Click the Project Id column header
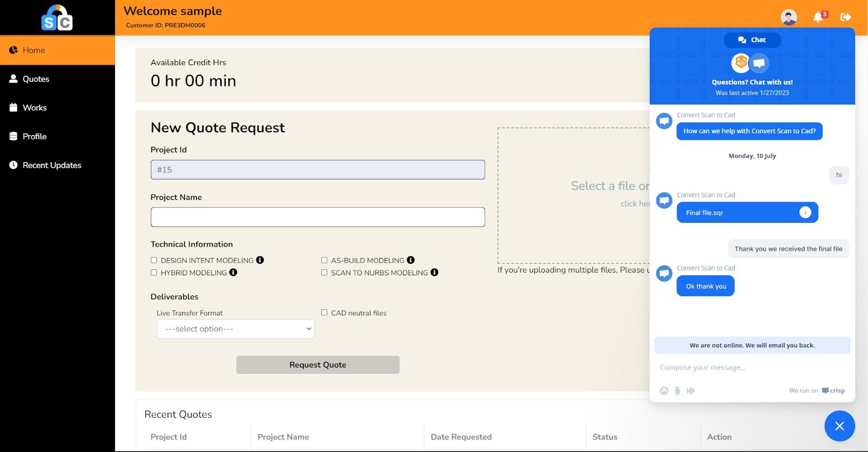Screen dimensions: 868x452 pyautogui.click(x=169, y=437)
